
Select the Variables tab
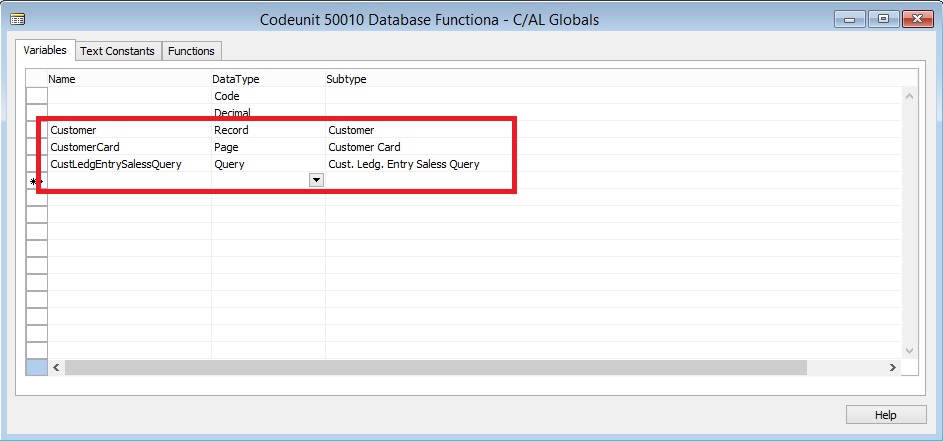(45, 50)
